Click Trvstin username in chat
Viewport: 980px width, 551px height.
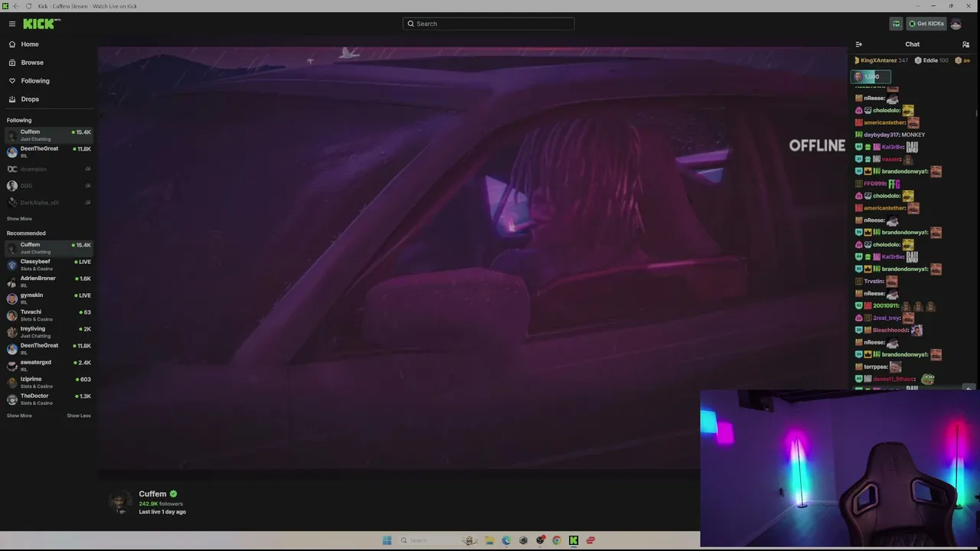874,282
